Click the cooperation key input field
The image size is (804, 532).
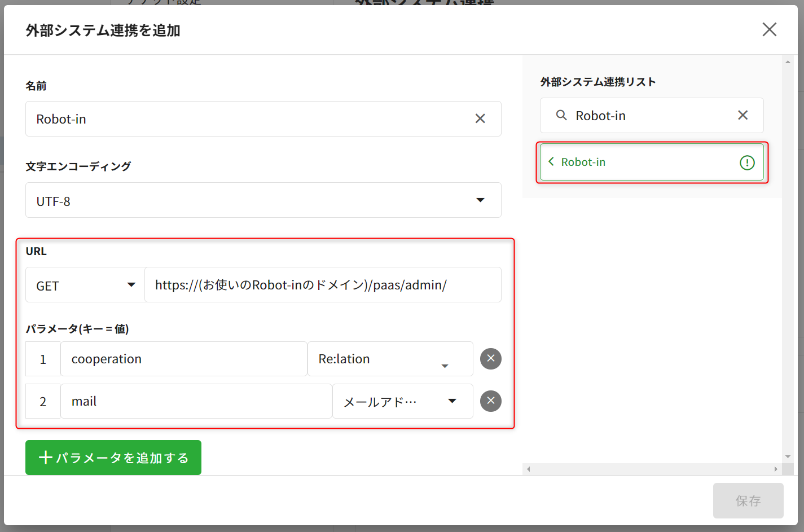(x=183, y=359)
